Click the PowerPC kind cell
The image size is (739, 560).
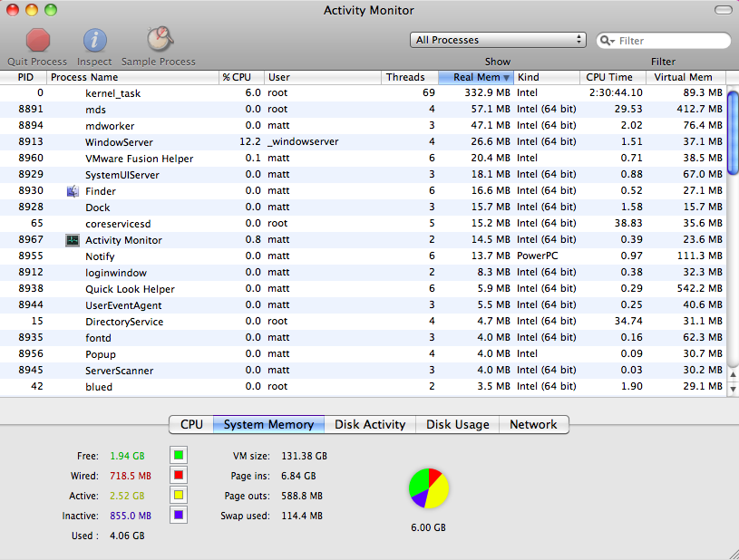538,256
